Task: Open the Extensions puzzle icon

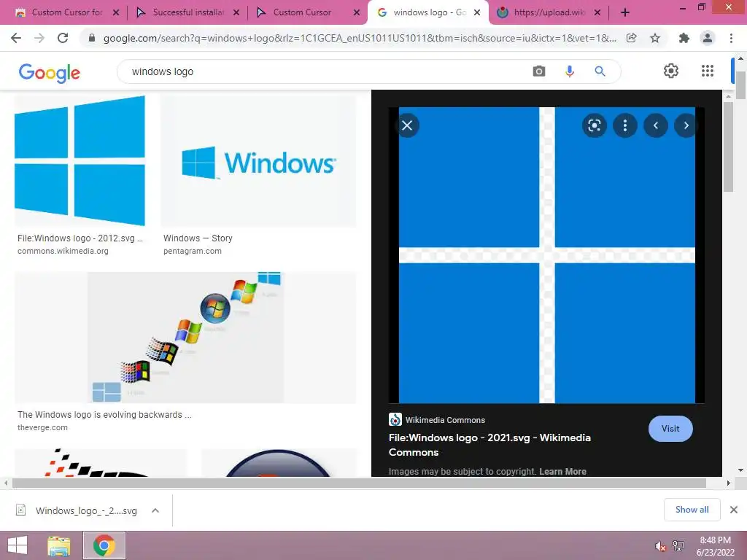Action: pos(684,38)
